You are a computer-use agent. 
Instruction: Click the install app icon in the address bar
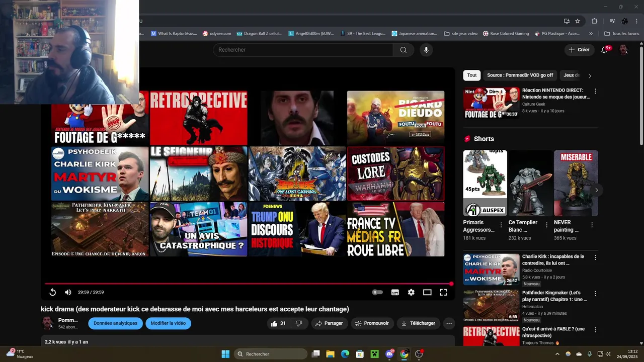click(x=567, y=21)
